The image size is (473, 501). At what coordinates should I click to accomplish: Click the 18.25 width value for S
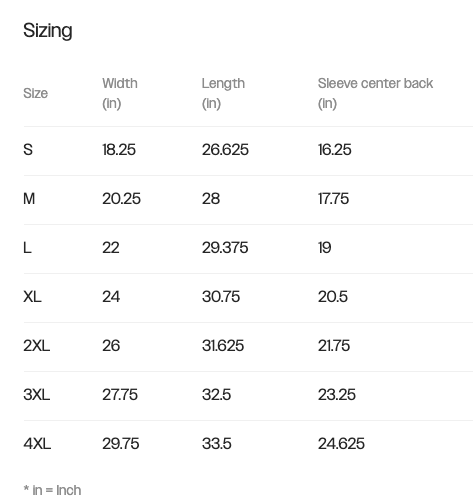pyautogui.click(x=119, y=150)
